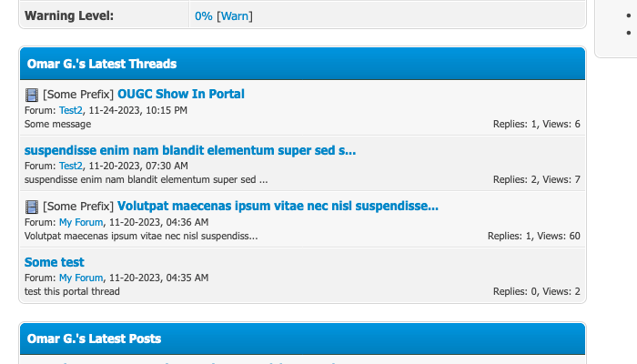This screenshot has height=364, width=637.
Task: Click the 'Some message' preview text
Action: [x=58, y=124]
